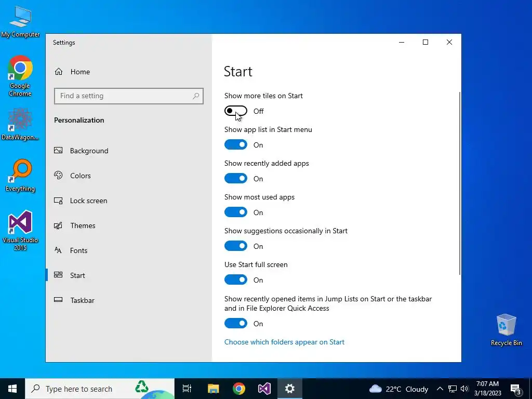
Task: Click the network icon in system tray
Action: click(x=453, y=389)
